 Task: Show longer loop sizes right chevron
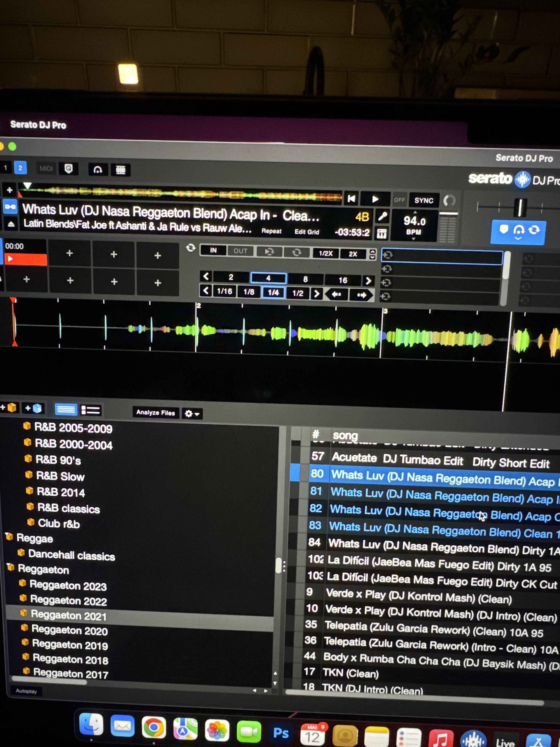(369, 281)
